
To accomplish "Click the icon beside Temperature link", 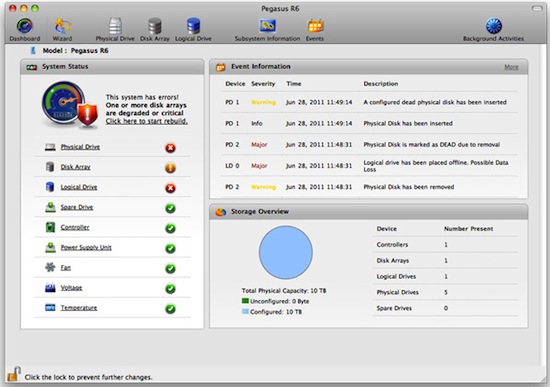I will pyautogui.click(x=50, y=308).
